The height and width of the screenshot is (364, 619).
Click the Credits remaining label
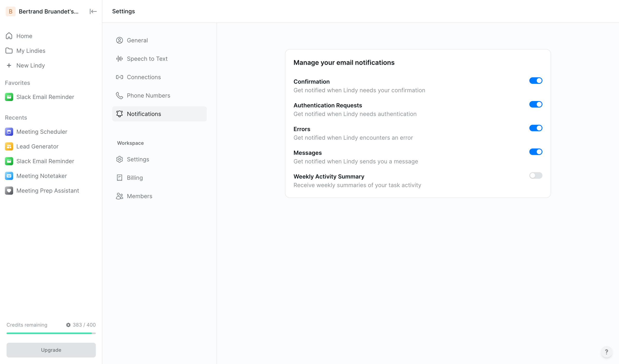27,325
